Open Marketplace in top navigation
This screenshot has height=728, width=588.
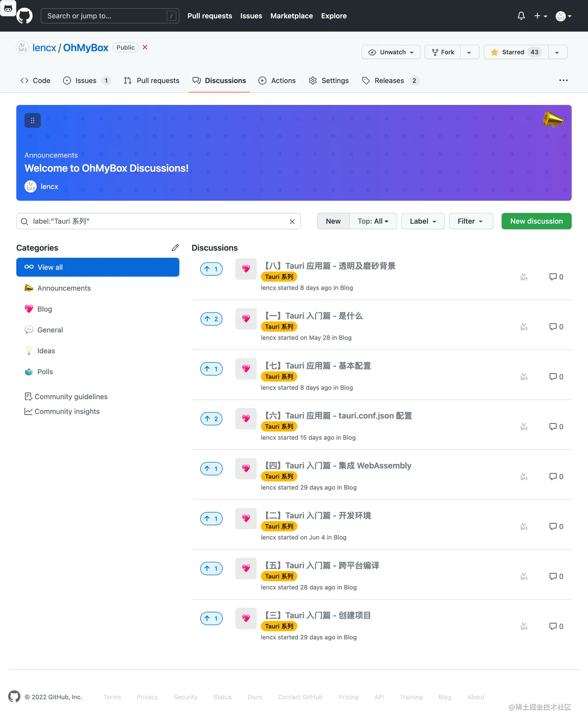click(x=292, y=16)
